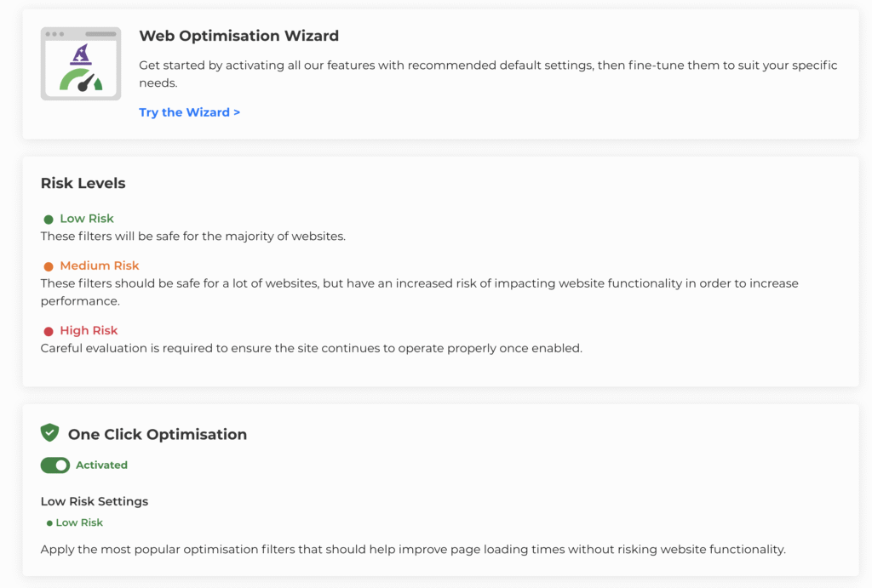This screenshot has width=872, height=588.
Task: Select the Medium Risk label text
Action: pos(99,265)
